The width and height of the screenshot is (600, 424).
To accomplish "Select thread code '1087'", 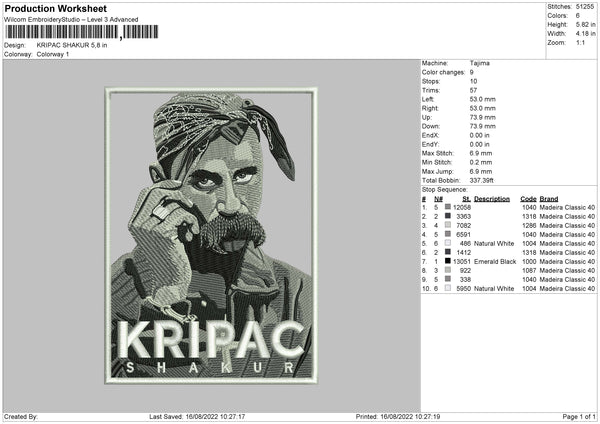I will click(529, 271).
